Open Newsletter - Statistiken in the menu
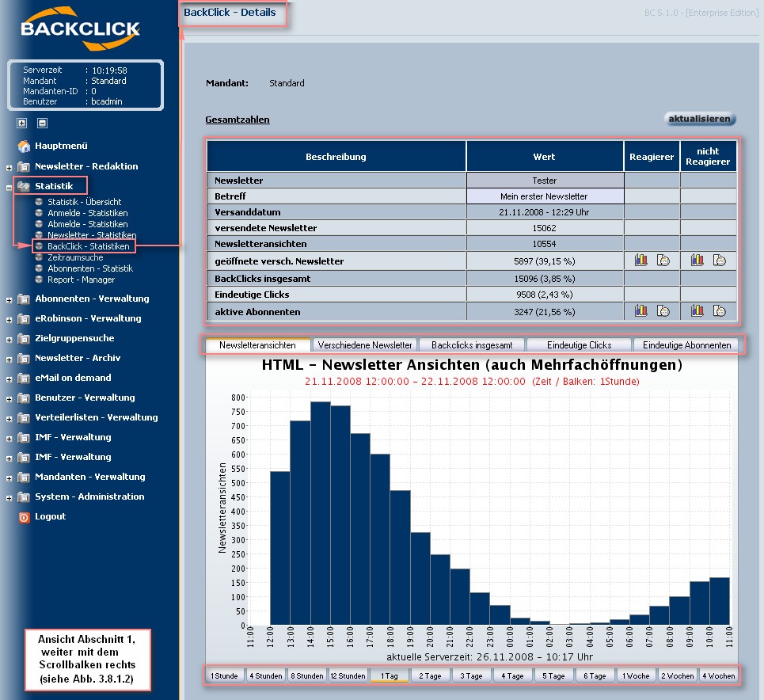The height and width of the screenshot is (700, 764). tap(92, 235)
